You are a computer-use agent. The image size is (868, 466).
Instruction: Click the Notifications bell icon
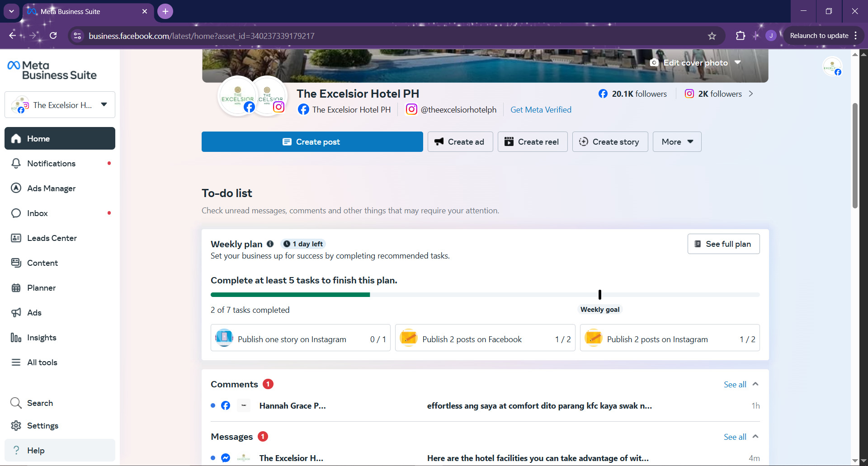click(x=16, y=164)
